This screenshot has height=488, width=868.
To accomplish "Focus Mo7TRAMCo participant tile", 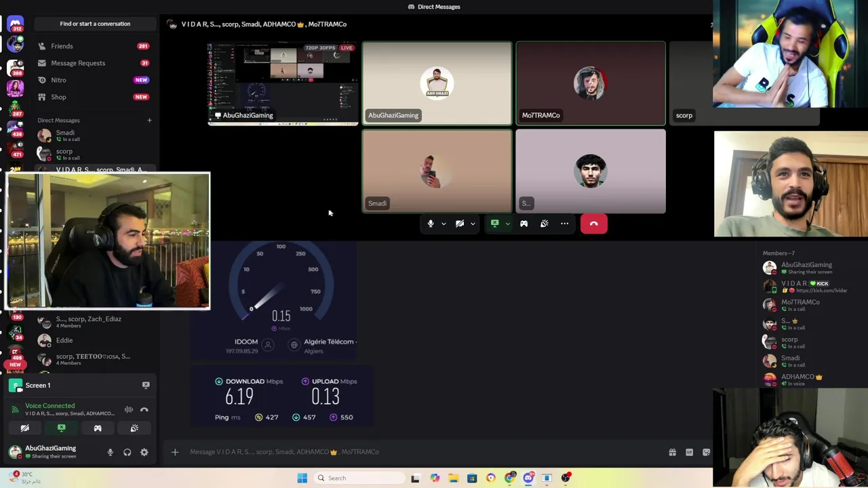I will click(591, 83).
